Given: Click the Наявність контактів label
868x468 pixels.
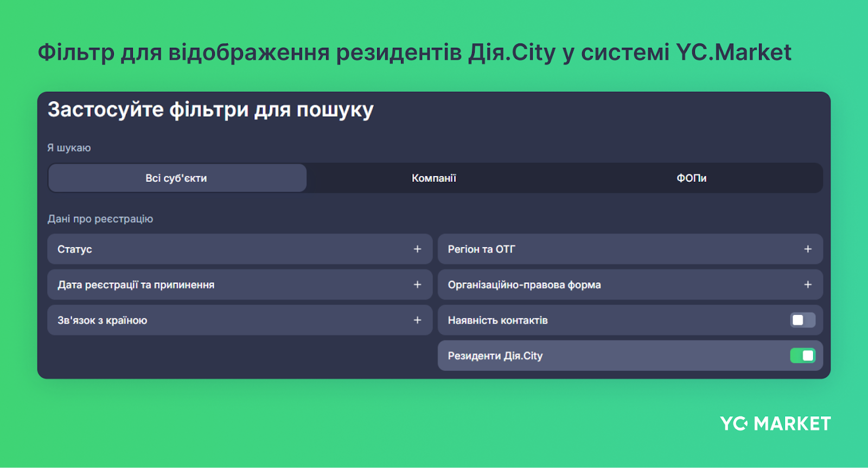Looking at the screenshot, I should click(497, 320).
